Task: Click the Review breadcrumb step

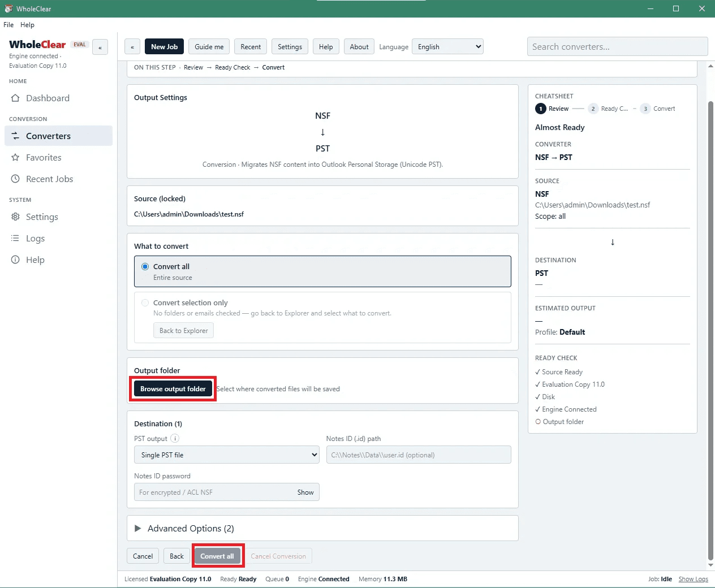Action: click(x=193, y=68)
